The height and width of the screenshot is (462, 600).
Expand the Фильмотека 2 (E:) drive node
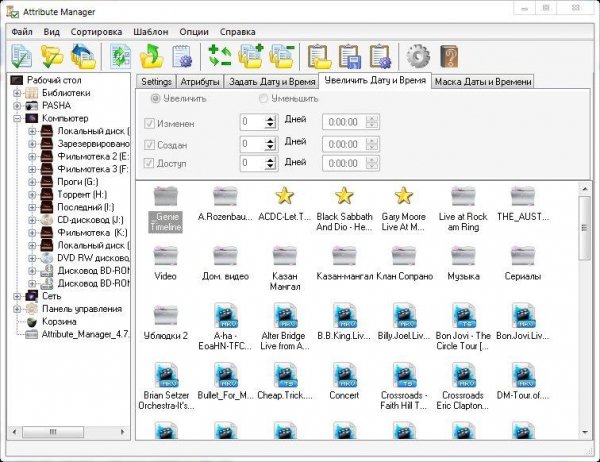(x=32, y=157)
